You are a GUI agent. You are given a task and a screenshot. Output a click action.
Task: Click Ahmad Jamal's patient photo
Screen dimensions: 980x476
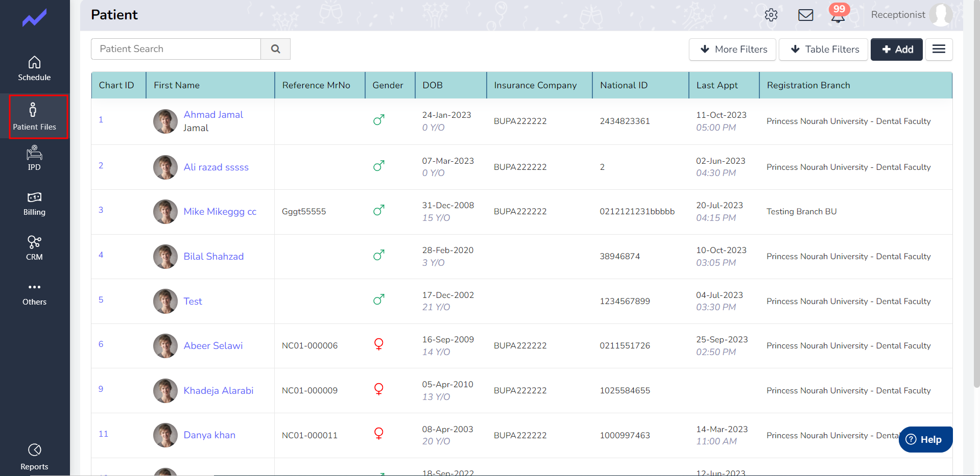pos(165,121)
